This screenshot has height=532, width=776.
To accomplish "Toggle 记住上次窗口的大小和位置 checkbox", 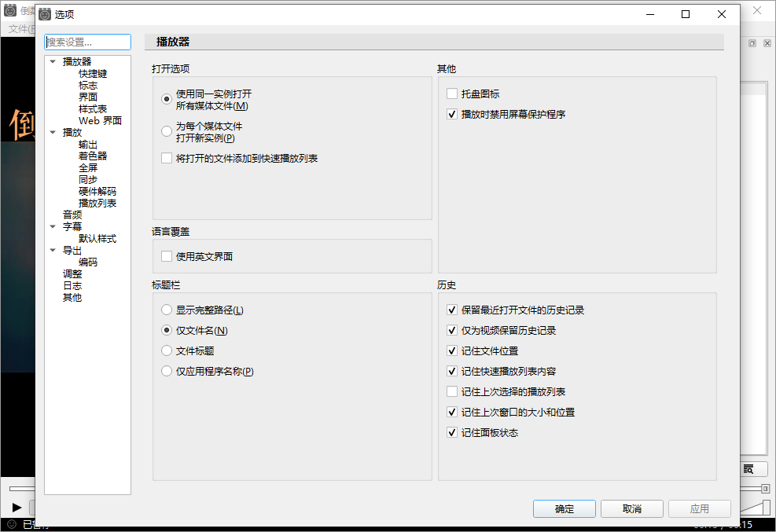I will (452, 412).
